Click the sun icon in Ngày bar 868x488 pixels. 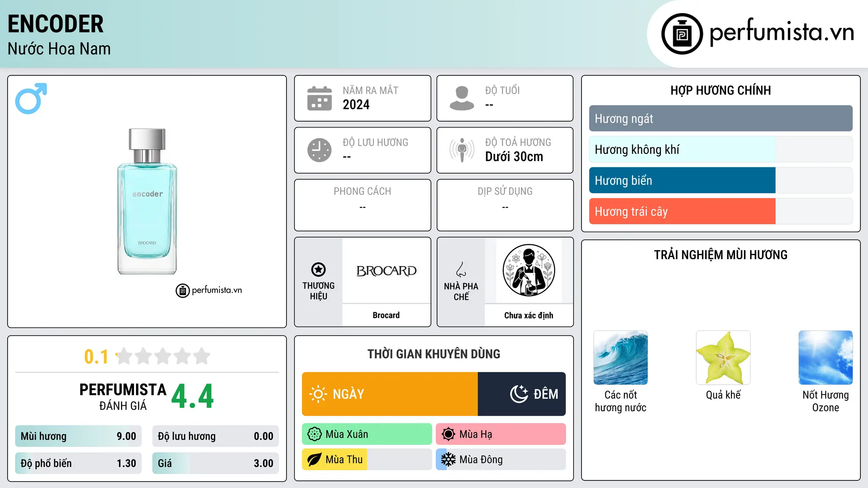pos(318,394)
